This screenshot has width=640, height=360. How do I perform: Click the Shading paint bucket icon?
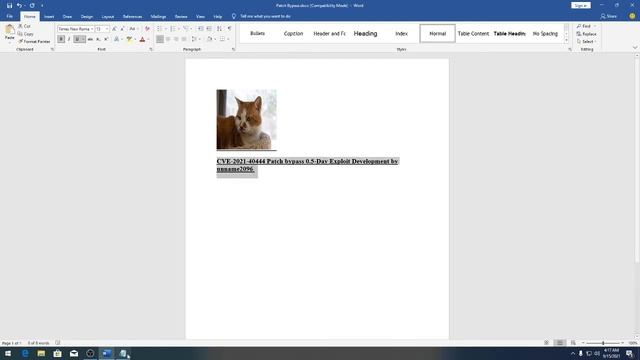[x=209, y=39]
